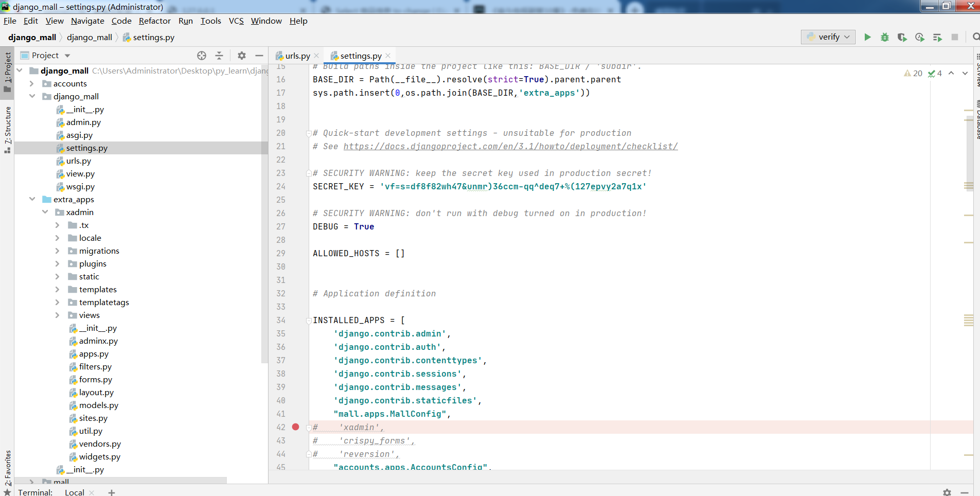980x496 pixels.
Task: Click the locate opened file target icon
Action: point(202,56)
